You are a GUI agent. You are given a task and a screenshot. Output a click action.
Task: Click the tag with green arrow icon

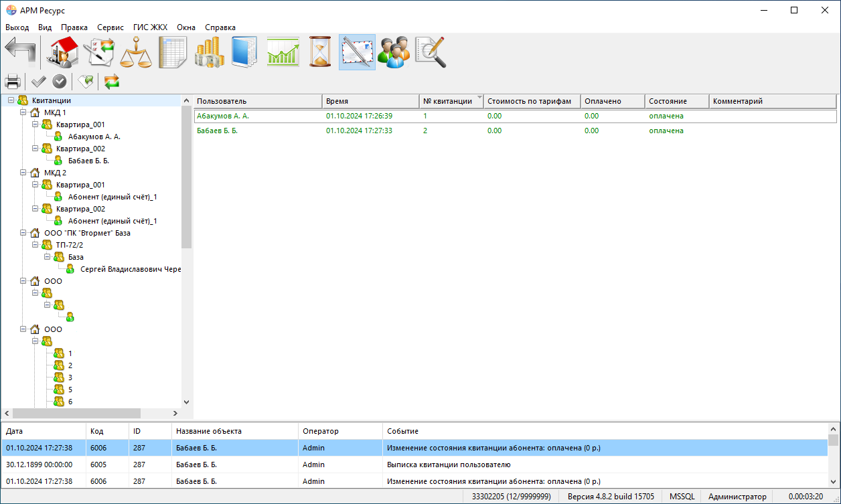(x=86, y=82)
